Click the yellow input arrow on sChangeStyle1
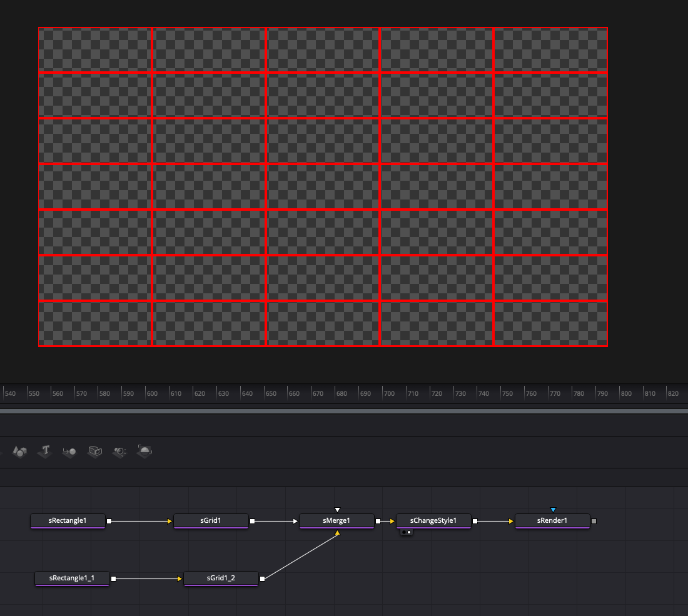 [392, 521]
